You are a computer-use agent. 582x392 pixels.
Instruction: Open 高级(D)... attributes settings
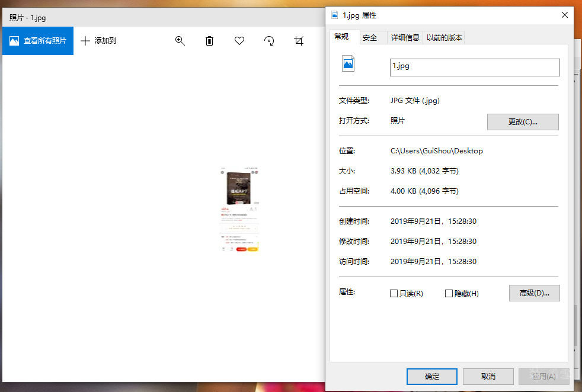pyautogui.click(x=534, y=293)
